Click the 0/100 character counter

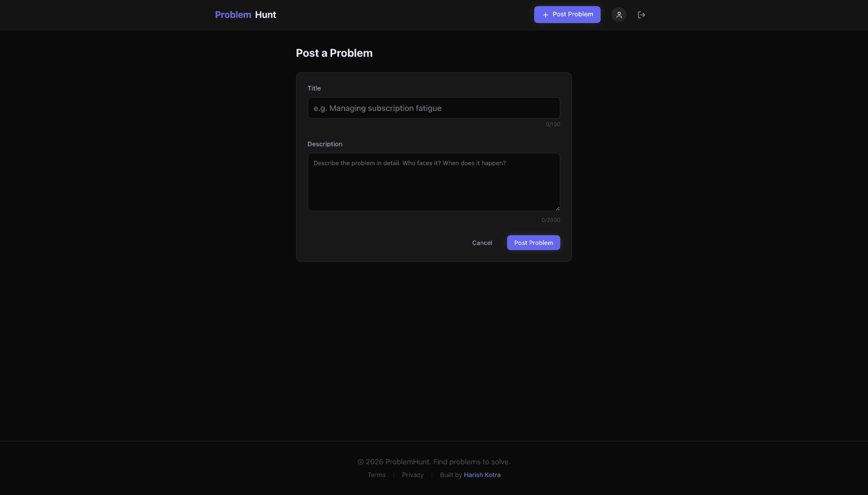(x=553, y=124)
